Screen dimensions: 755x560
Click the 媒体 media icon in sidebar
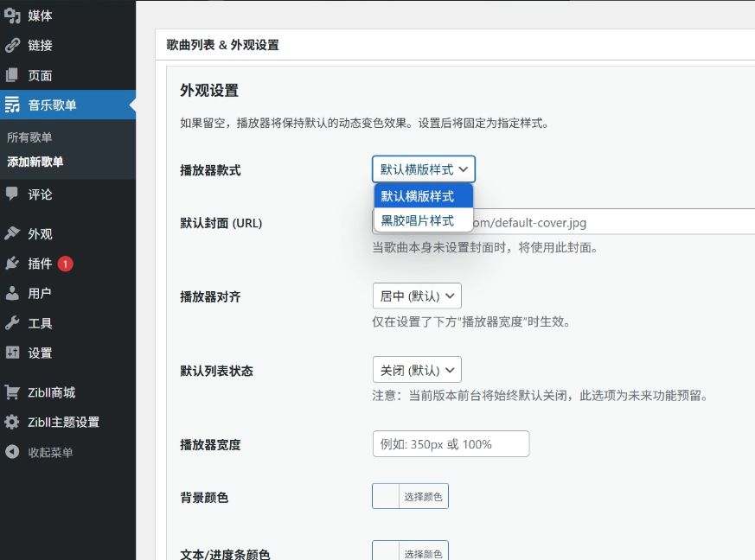(12, 16)
